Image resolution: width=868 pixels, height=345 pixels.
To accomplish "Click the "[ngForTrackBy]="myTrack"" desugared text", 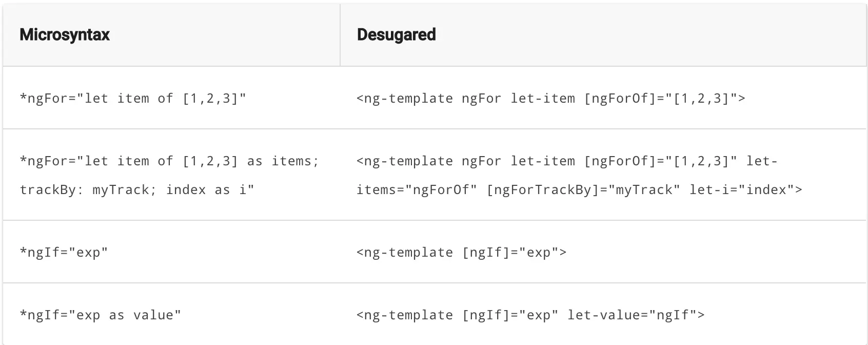I will [x=583, y=190].
